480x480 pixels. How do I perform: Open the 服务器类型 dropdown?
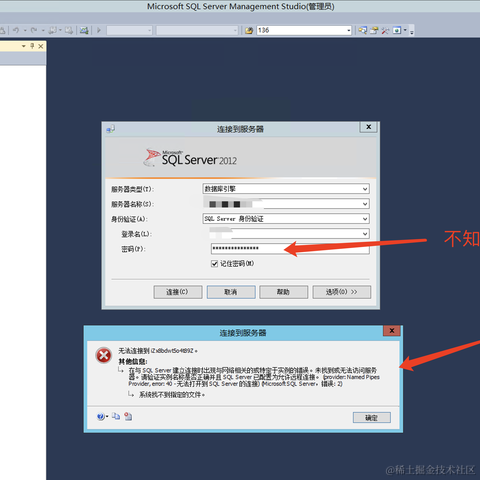coord(286,189)
